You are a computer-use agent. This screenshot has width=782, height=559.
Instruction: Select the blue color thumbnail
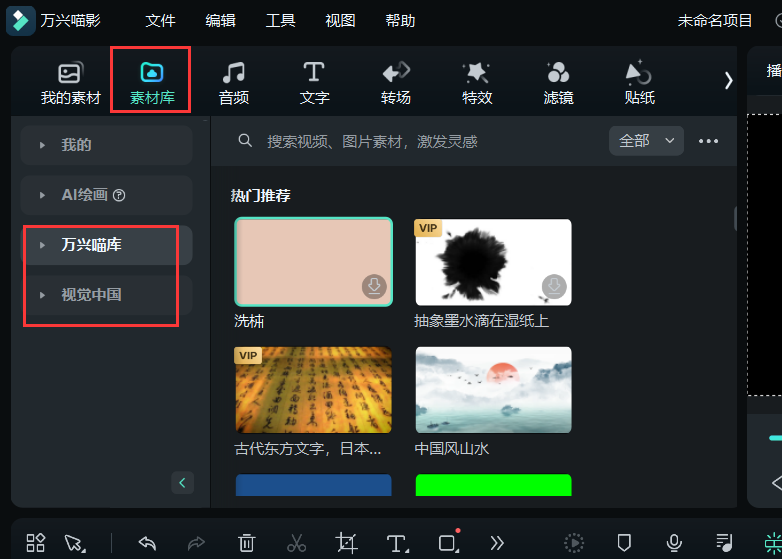pyautogui.click(x=314, y=485)
